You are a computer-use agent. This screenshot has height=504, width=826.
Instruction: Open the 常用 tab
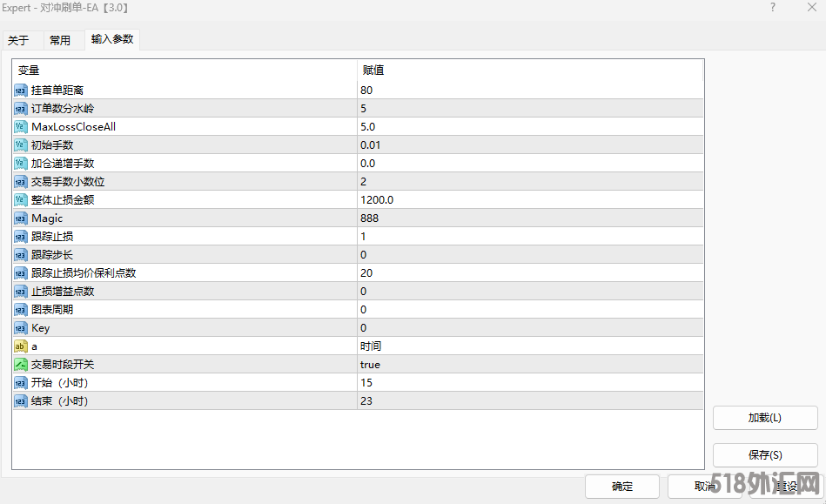(60, 41)
